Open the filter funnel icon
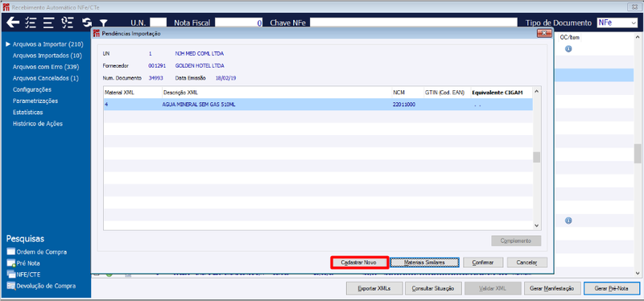 click(x=104, y=23)
